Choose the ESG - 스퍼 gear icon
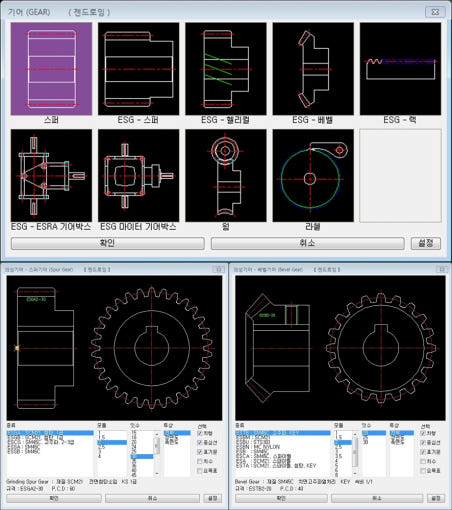This screenshot has height=510, width=452. (139, 69)
